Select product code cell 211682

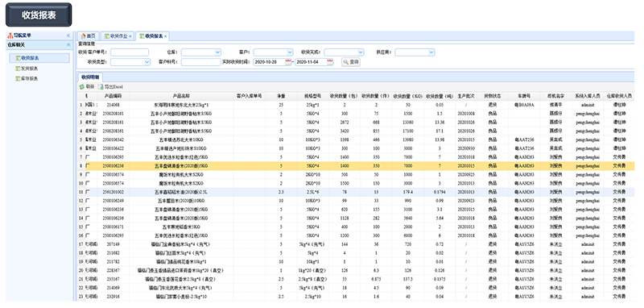(113, 253)
